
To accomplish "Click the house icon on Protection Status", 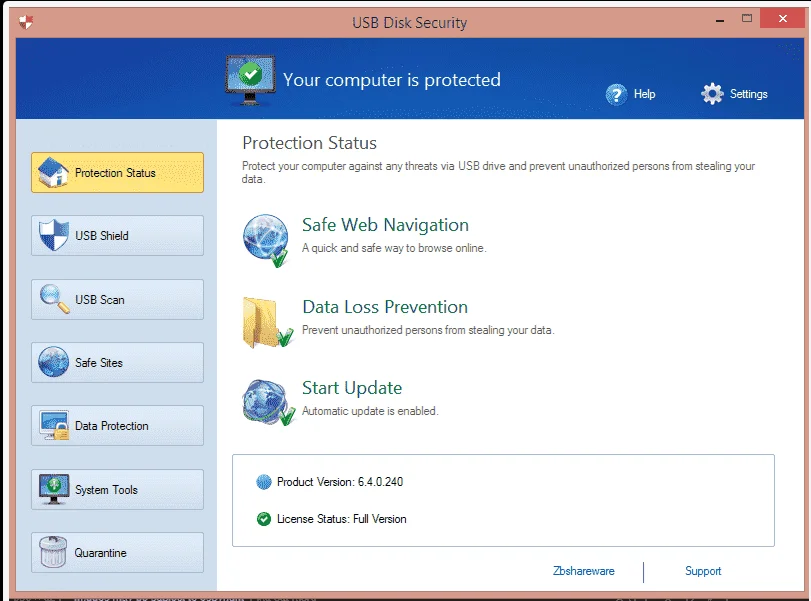I will click(53, 172).
